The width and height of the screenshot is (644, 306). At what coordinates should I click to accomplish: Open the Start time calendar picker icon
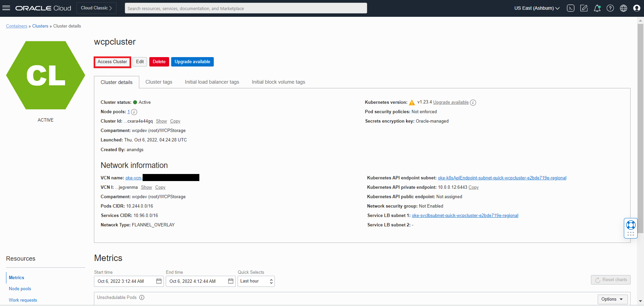[159, 281]
